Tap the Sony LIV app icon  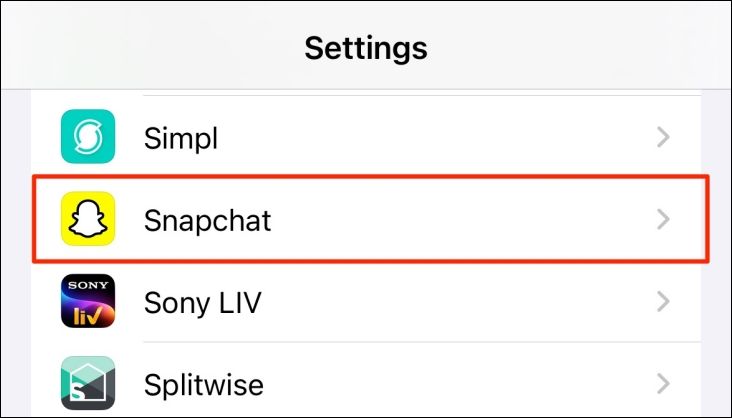click(x=87, y=301)
